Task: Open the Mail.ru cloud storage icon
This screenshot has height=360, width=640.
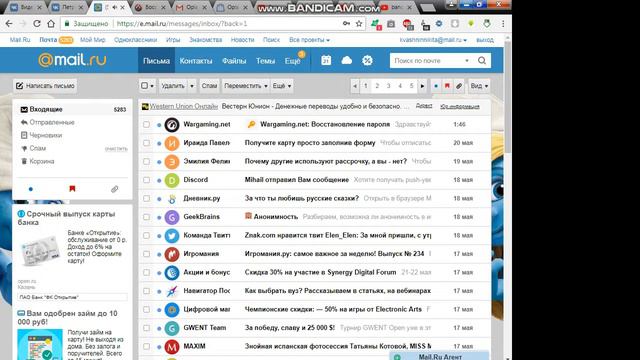Action: [347, 60]
